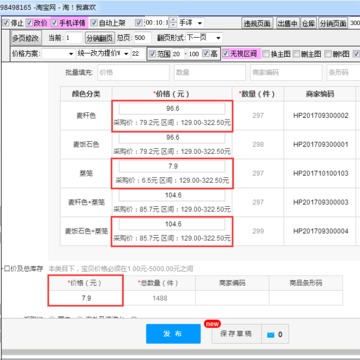
Task: Click merchant code HP201709300004
Action: click(321, 231)
